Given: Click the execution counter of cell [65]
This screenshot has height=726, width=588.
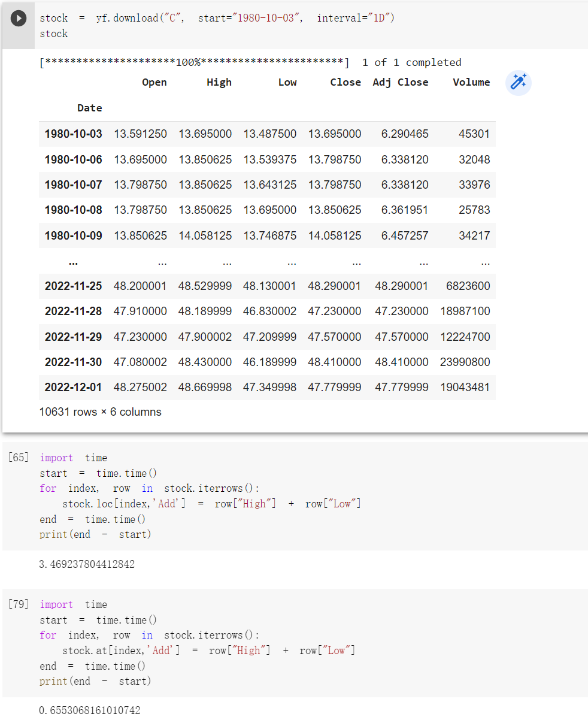Looking at the screenshot, I should pyautogui.click(x=17, y=457).
